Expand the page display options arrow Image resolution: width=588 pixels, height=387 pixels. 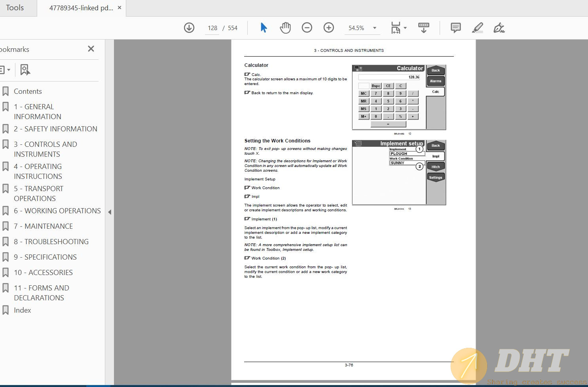coord(405,28)
